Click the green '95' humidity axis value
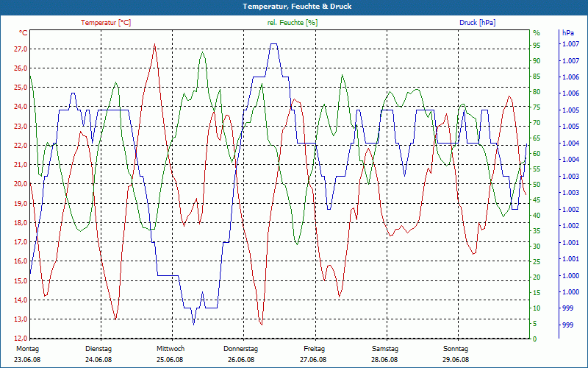The width and height of the screenshot is (588, 368). [x=537, y=45]
